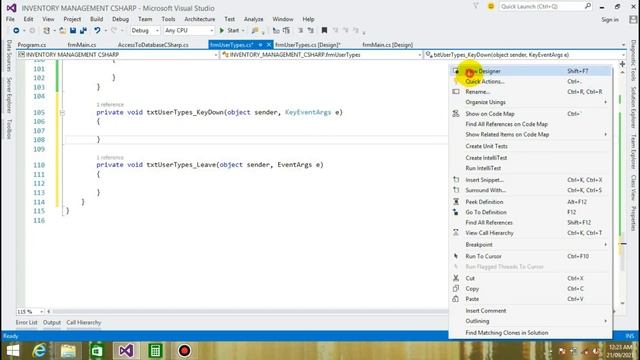The image size is (640, 360).
Task: Click the Open File folder icon
Action: (62, 31)
